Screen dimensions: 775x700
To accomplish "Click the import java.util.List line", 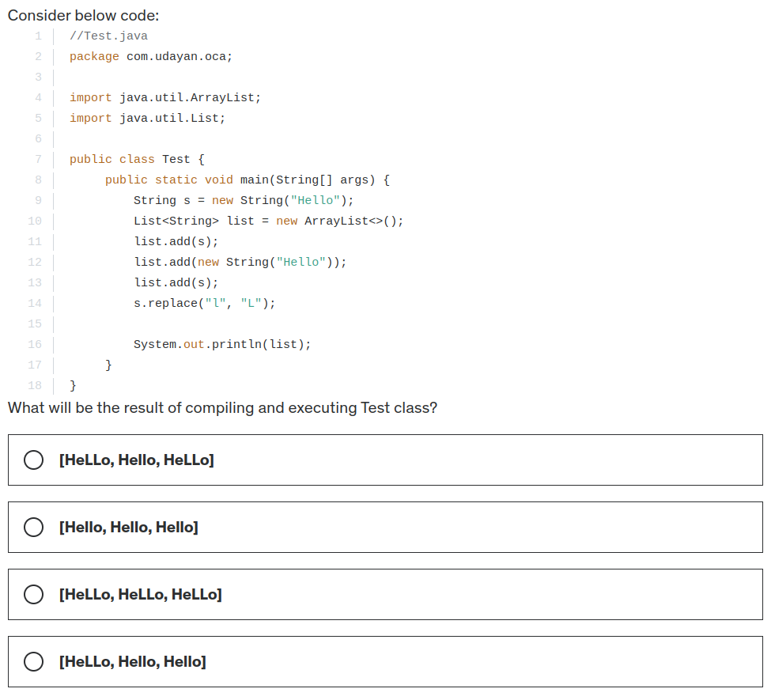I will 147,118.
